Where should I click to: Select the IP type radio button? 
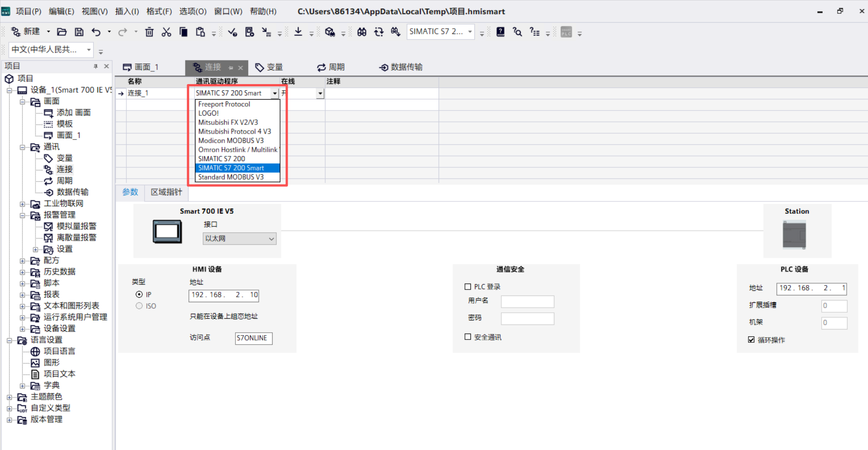point(139,295)
